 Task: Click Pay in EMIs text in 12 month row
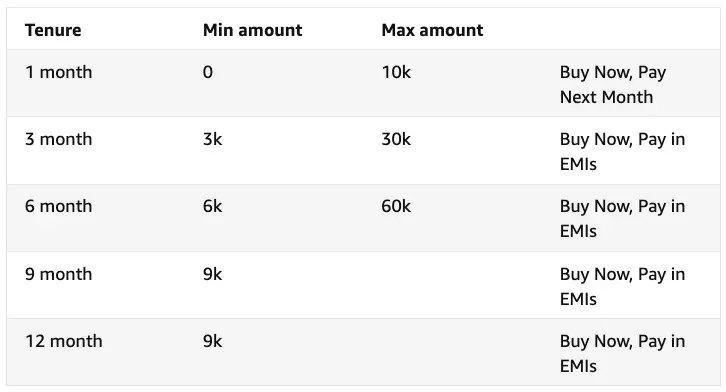pyautogui.click(x=622, y=354)
